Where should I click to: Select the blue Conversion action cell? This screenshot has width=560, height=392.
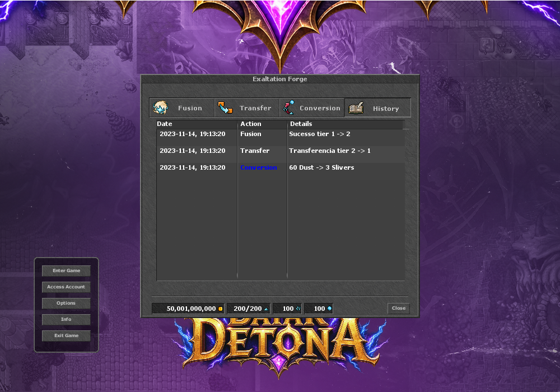click(259, 167)
